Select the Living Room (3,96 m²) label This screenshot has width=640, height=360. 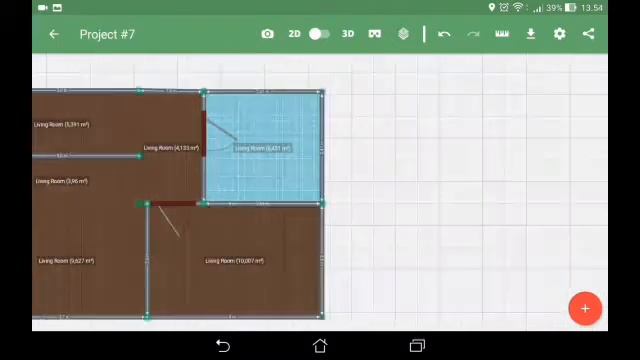tap(62, 181)
